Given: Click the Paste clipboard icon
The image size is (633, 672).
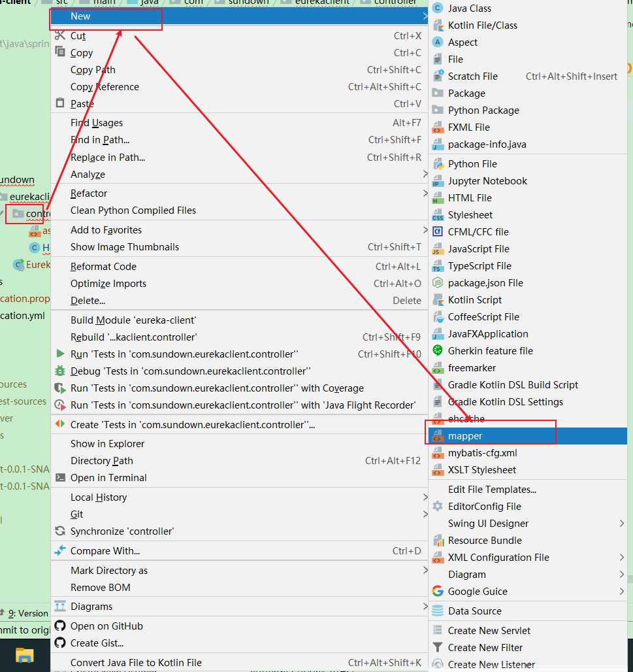Looking at the screenshot, I should 60,103.
